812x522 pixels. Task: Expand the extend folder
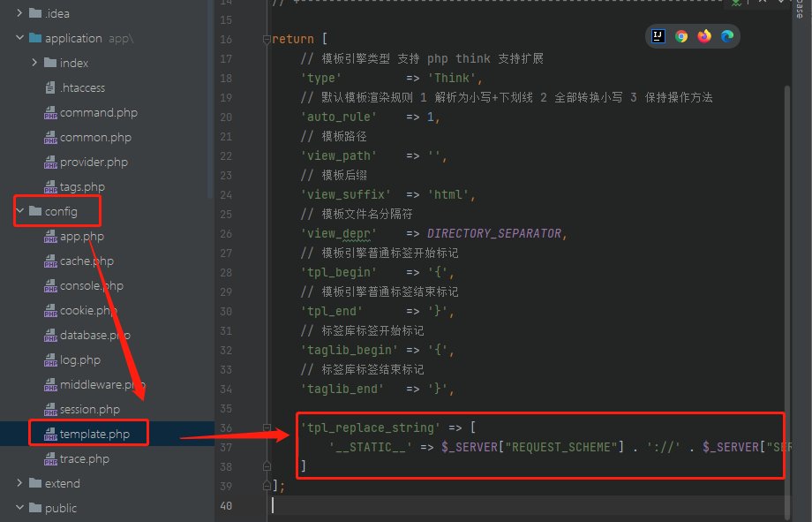(19, 484)
